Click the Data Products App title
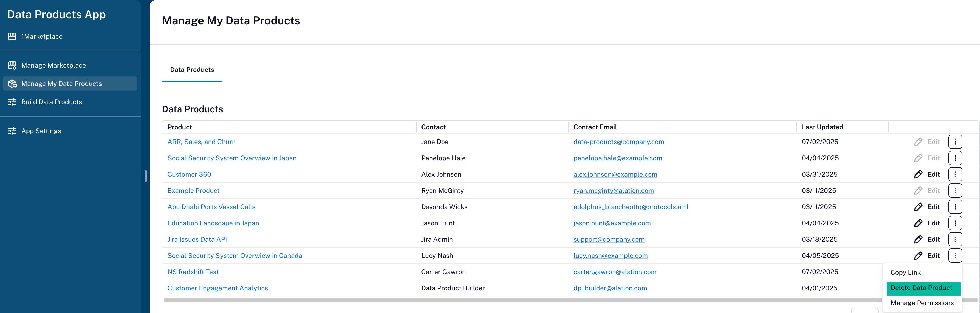This screenshot has height=313, width=980. tap(56, 14)
